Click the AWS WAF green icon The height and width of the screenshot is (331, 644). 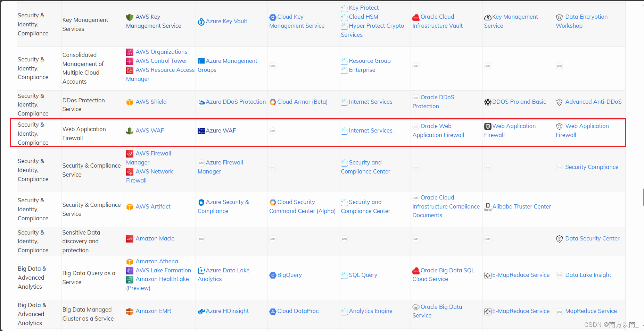coord(130,131)
